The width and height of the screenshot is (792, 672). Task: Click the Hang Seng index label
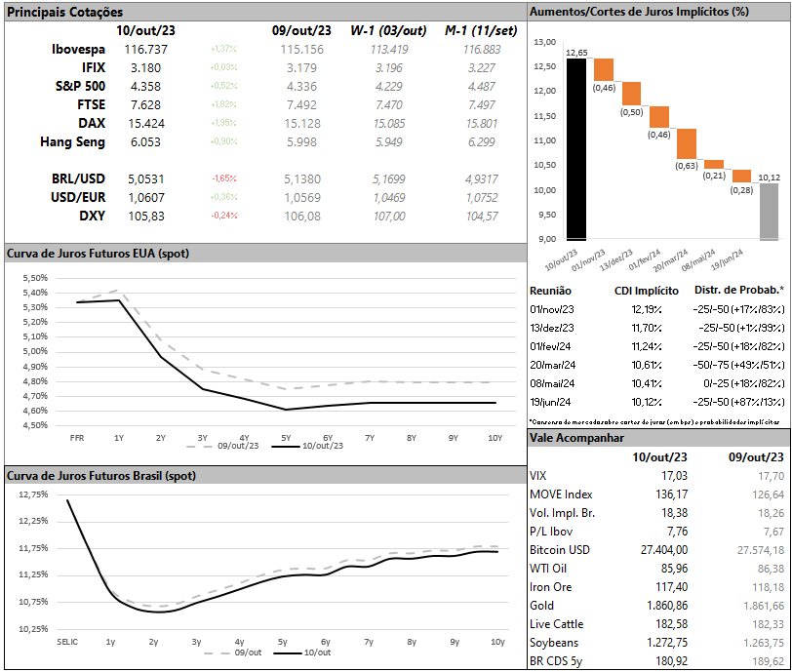click(72, 142)
